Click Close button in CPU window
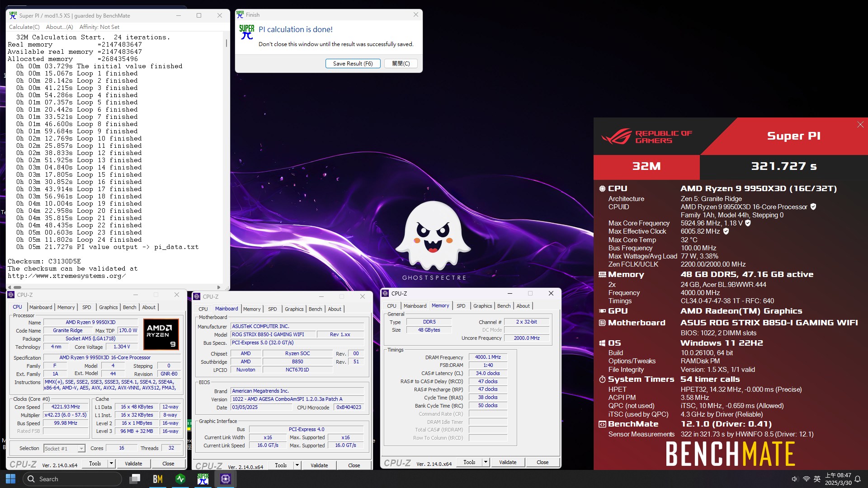 click(168, 464)
